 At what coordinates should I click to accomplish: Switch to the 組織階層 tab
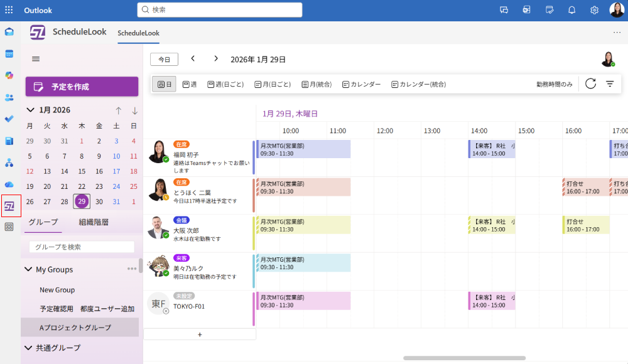point(94,222)
